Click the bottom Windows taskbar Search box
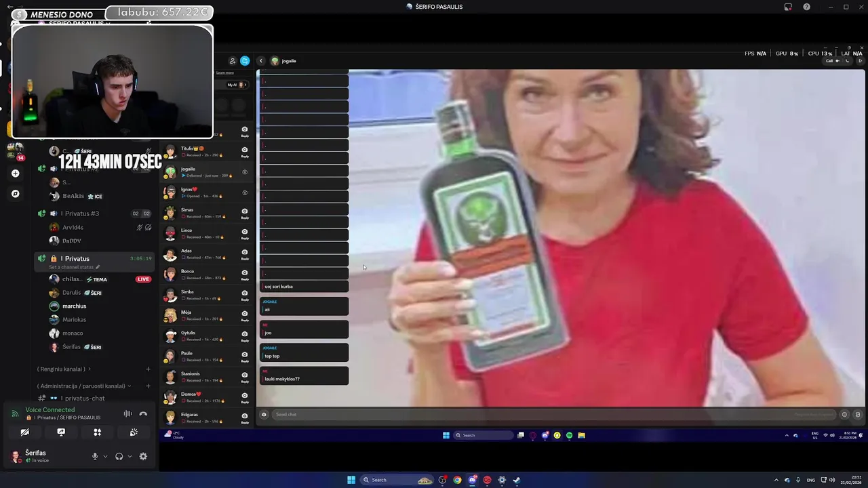The height and width of the screenshot is (488, 868). (397, 480)
